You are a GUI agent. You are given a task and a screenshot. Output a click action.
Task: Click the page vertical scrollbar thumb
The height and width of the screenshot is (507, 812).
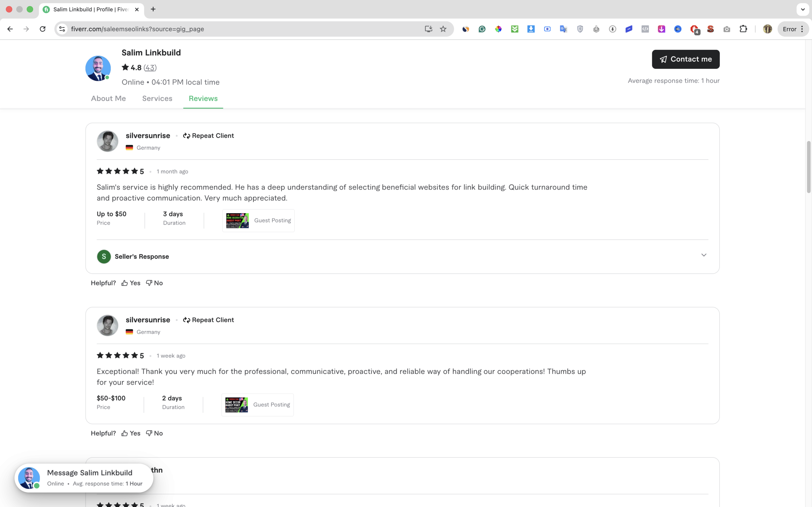pos(808,167)
